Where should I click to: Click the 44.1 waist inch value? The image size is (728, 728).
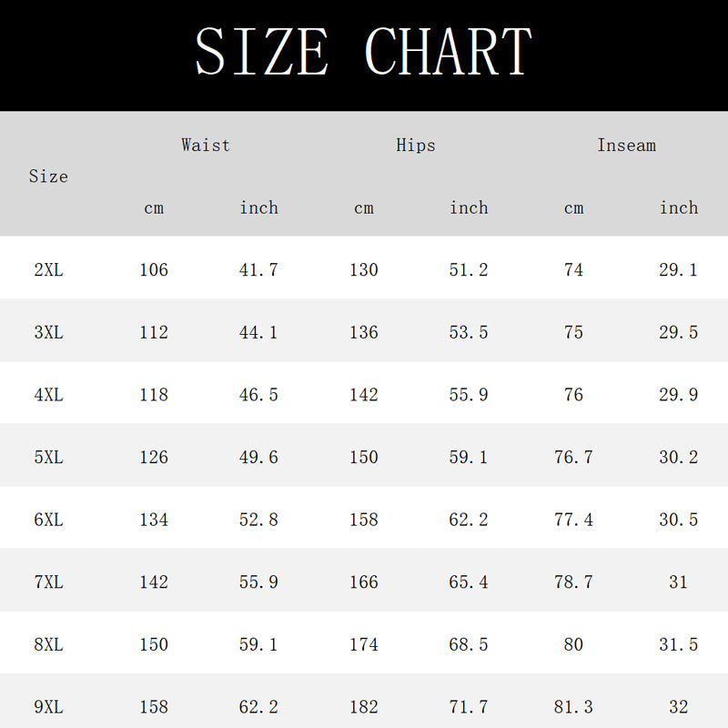tap(258, 332)
